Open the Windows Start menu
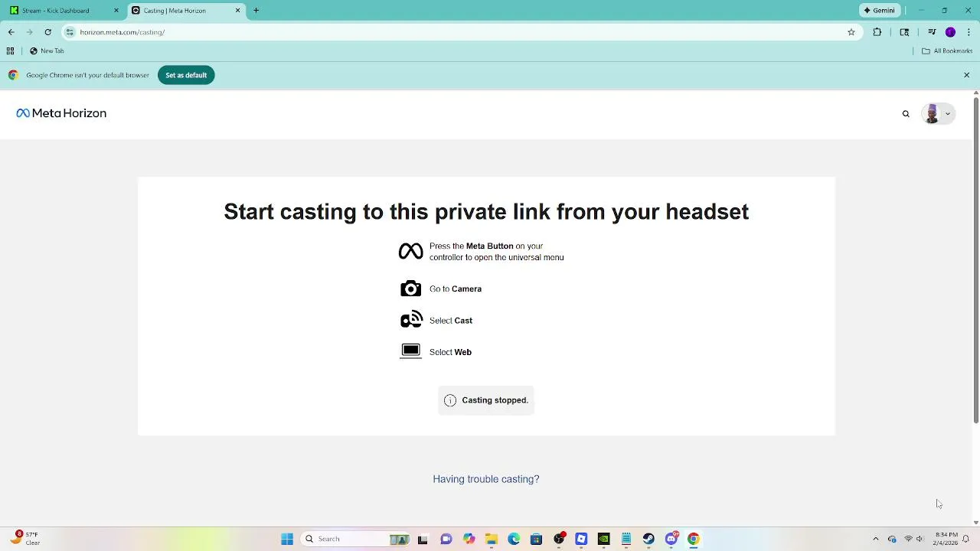Screen dimensions: 980x551 click(287, 539)
